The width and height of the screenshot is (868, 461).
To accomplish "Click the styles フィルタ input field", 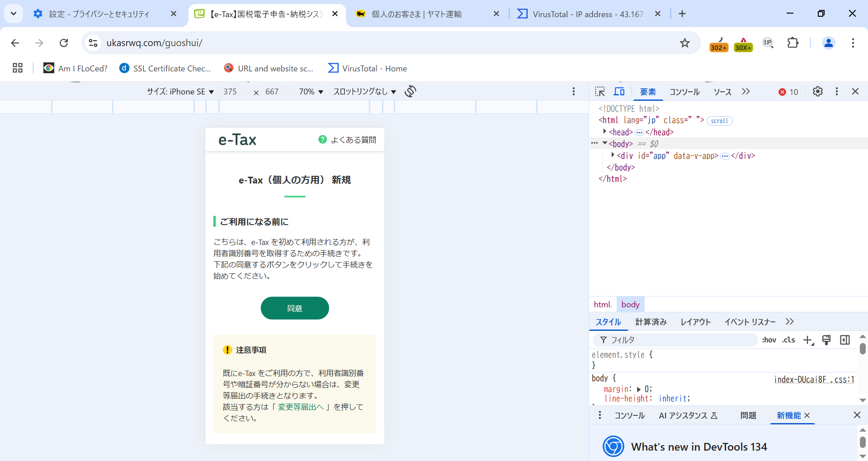I will [x=676, y=340].
